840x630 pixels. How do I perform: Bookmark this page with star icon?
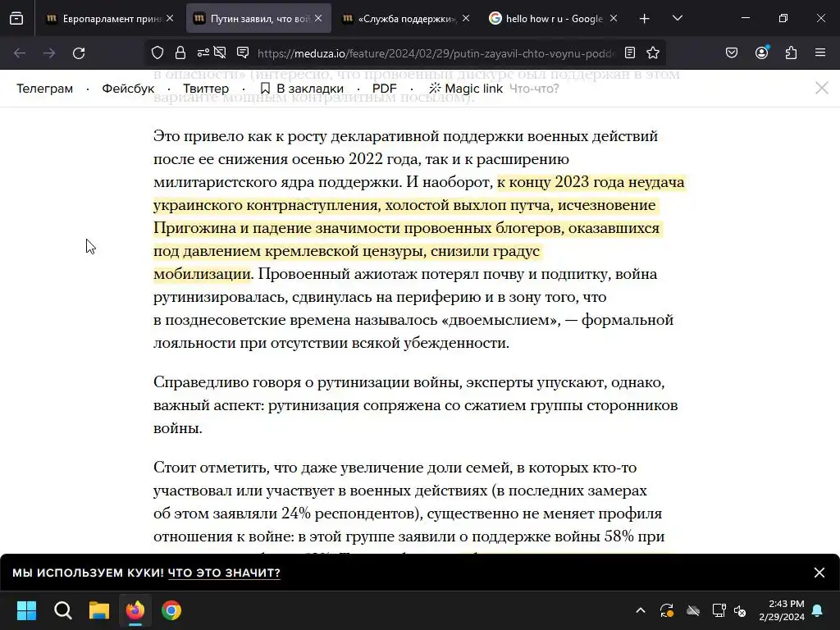(652, 52)
